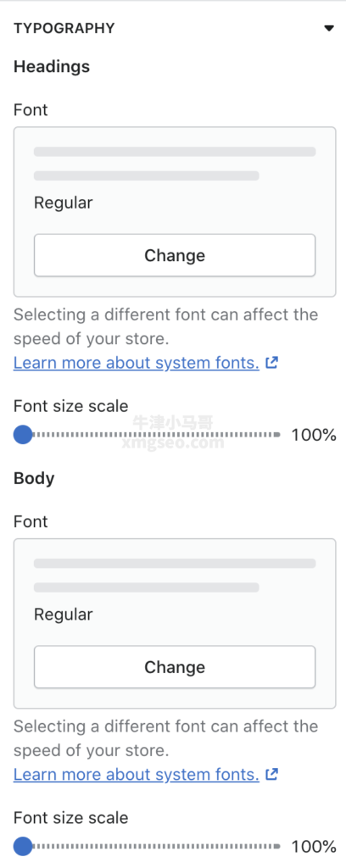Click Regular style label in Headings
Screen dimensions: 346x868
[63, 203]
